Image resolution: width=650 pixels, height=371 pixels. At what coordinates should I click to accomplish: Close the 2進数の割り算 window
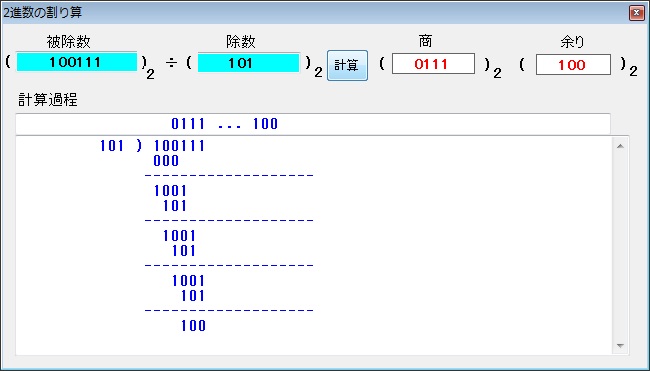pyautogui.click(x=636, y=13)
